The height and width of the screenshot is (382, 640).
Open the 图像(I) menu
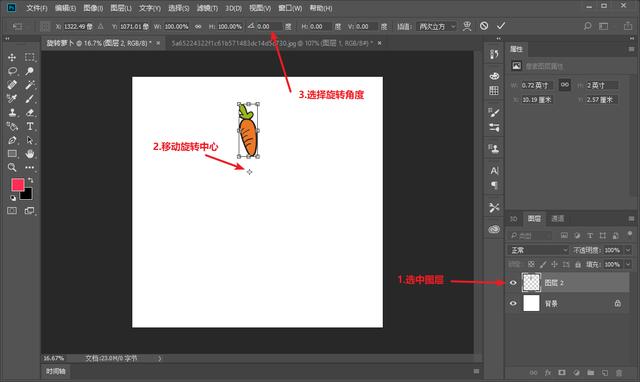click(x=93, y=8)
